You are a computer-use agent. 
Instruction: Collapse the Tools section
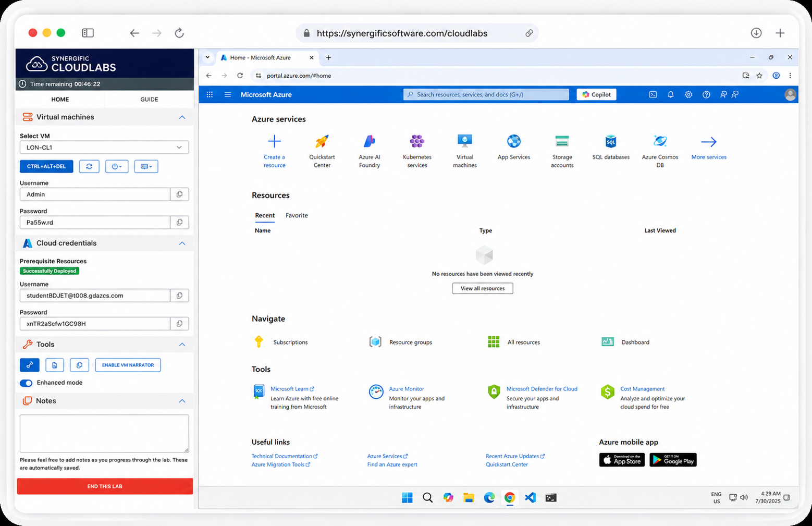pos(182,345)
